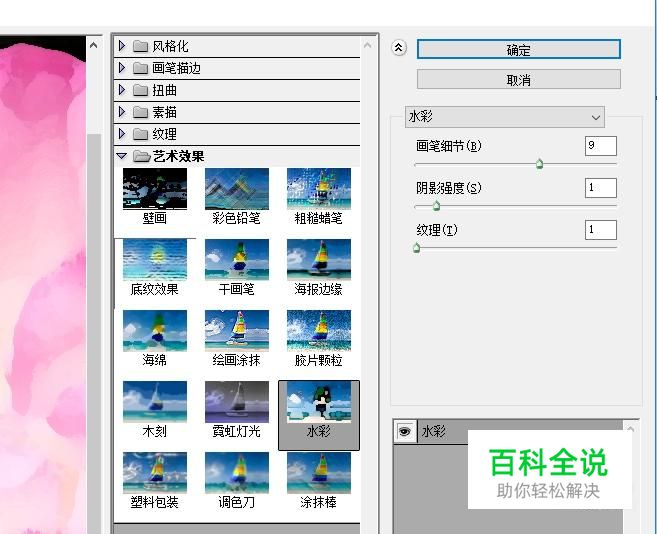Choose the 底纹效果 filter thumbnail
Screen dimensions: 657x534
tap(155, 260)
